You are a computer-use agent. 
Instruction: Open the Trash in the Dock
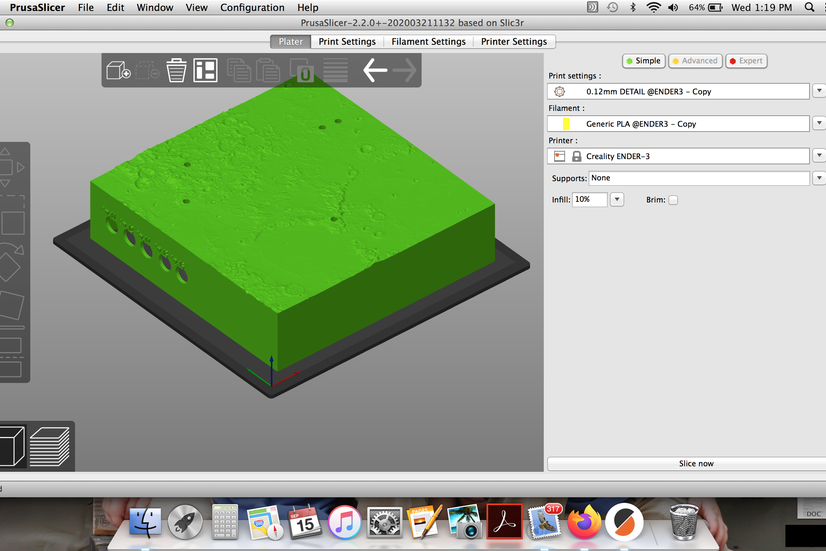[x=684, y=522]
